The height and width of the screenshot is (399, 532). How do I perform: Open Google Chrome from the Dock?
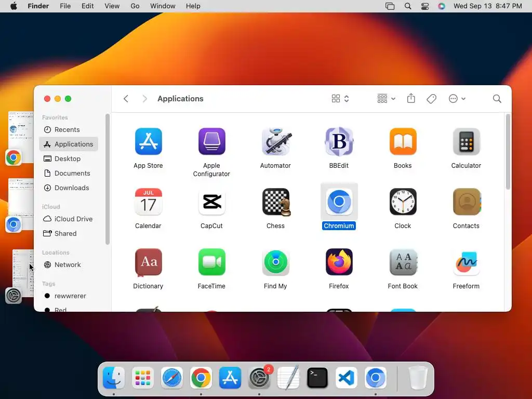(x=201, y=378)
